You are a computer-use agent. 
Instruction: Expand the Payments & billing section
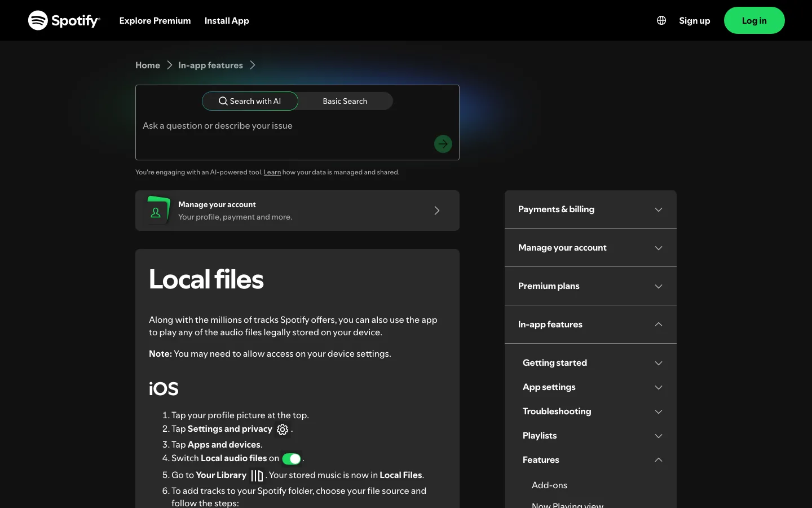point(590,209)
